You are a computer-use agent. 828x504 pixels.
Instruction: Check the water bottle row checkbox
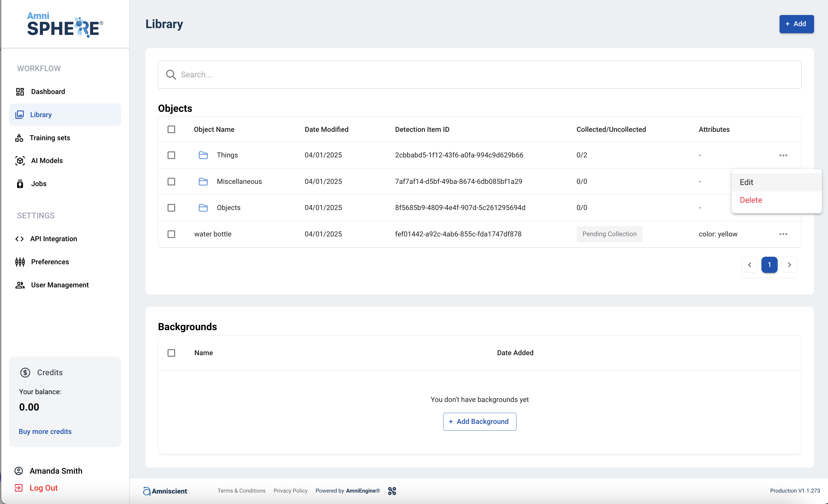click(x=172, y=234)
